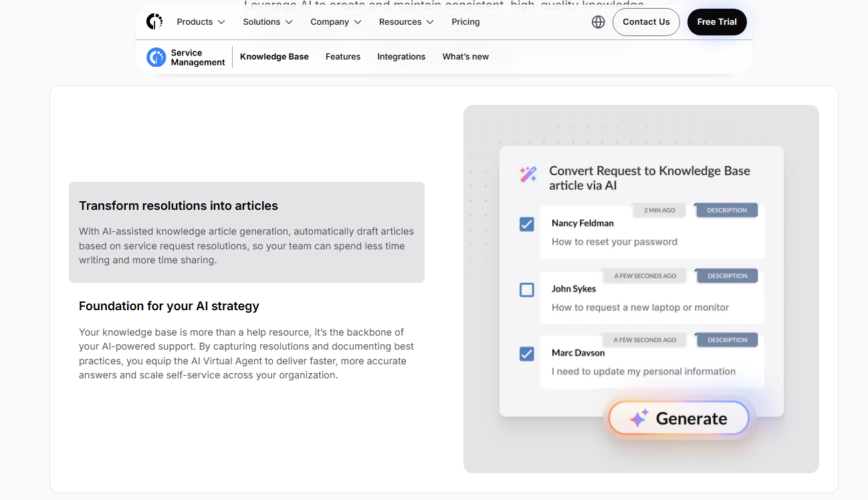
Task: Click 'I need to update my personal information'
Action: tap(643, 372)
